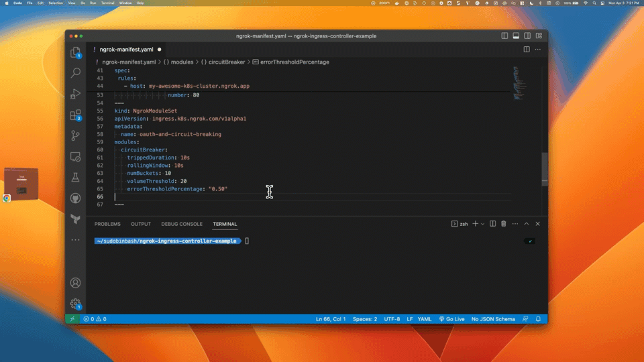Open the Accounts menu icon
The image size is (644, 362).
[75, 283]
